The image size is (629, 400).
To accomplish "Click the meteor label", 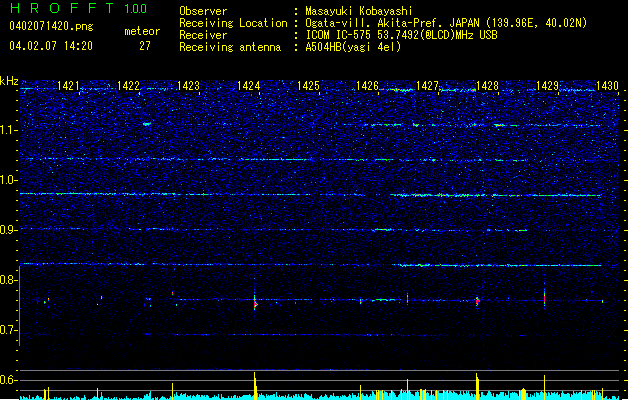I will 142,31.
